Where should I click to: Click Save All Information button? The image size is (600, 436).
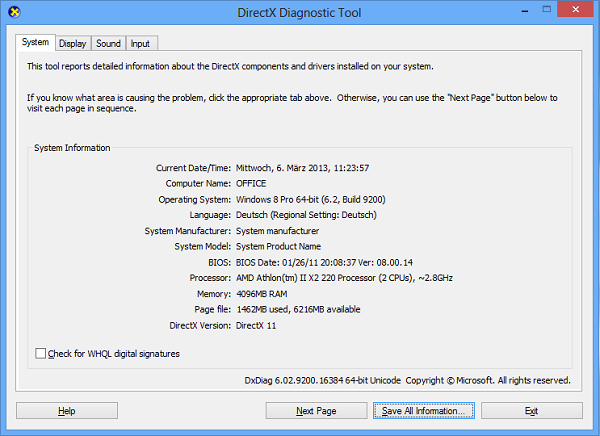(424, 411)
